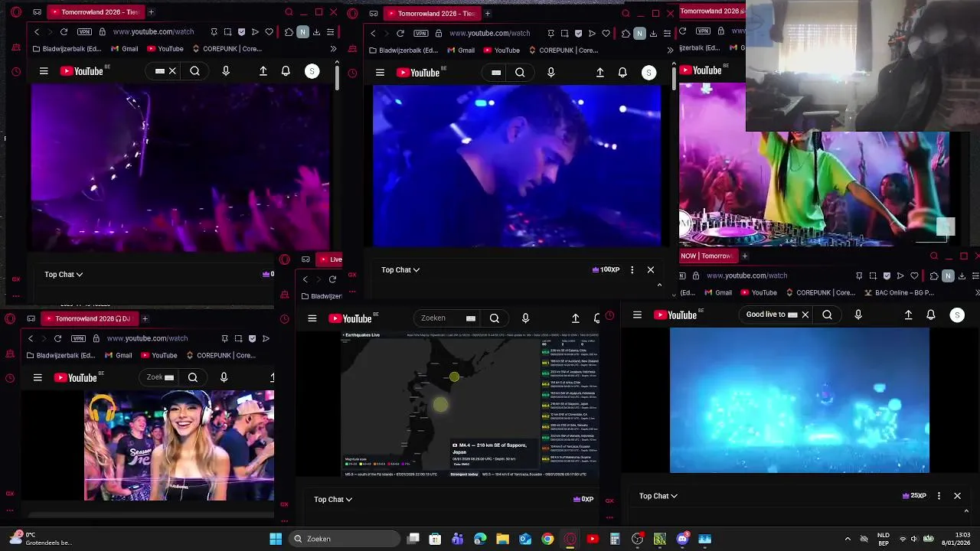Open Windows Start button
Viewport: 980px width, 551px height.
click(x=276, y=539)
